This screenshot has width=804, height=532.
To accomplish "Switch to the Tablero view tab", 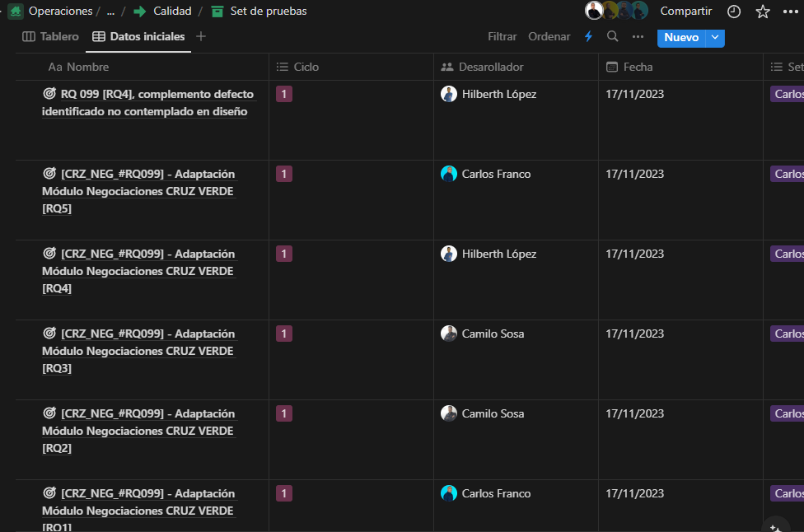I will click(x=51, y=37).
